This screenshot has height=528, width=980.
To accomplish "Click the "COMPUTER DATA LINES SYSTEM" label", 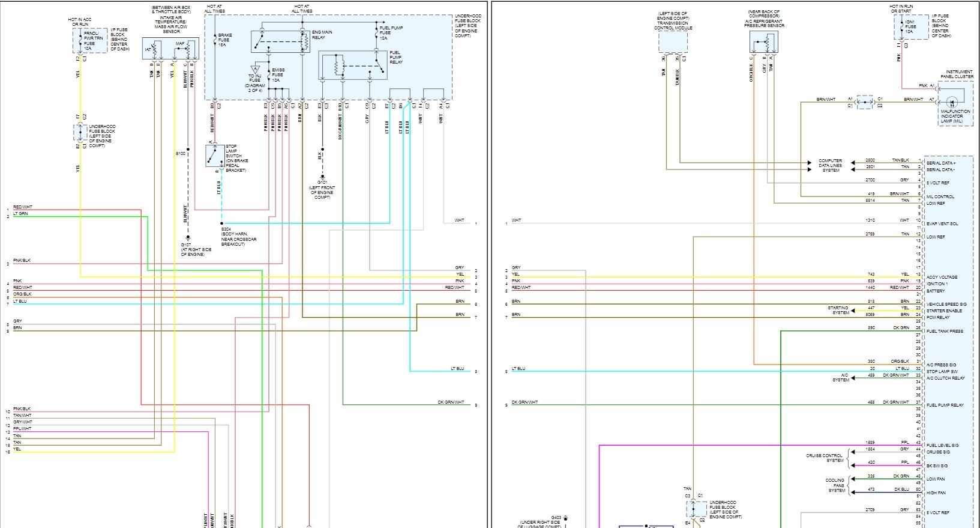I will tap(831, 166).
